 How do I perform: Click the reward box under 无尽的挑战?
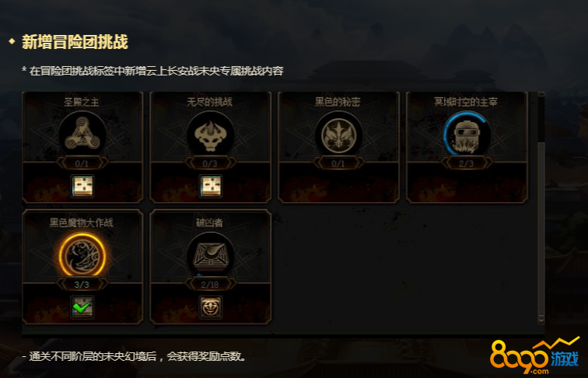click(210, 186)
